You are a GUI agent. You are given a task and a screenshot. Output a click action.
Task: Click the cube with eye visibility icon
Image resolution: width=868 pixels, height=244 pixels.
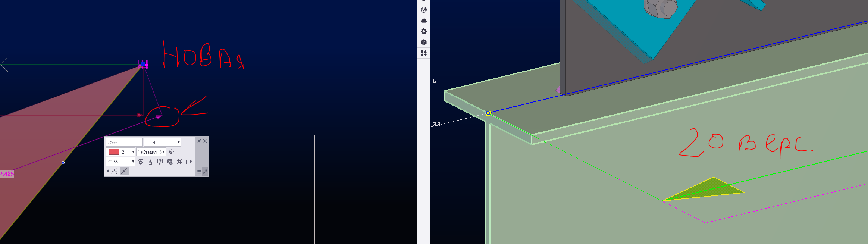[170, 162]
